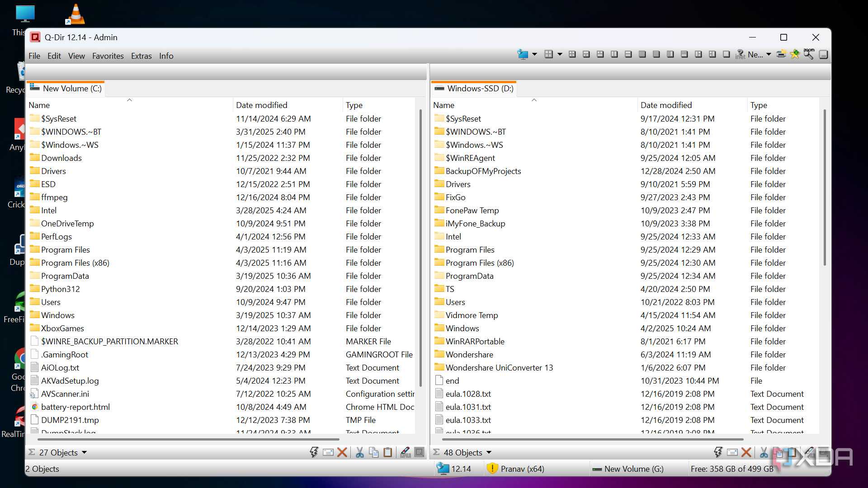Sort right pane by Date modified header
This screenshot has height=488, width=868.
point(693,105)
